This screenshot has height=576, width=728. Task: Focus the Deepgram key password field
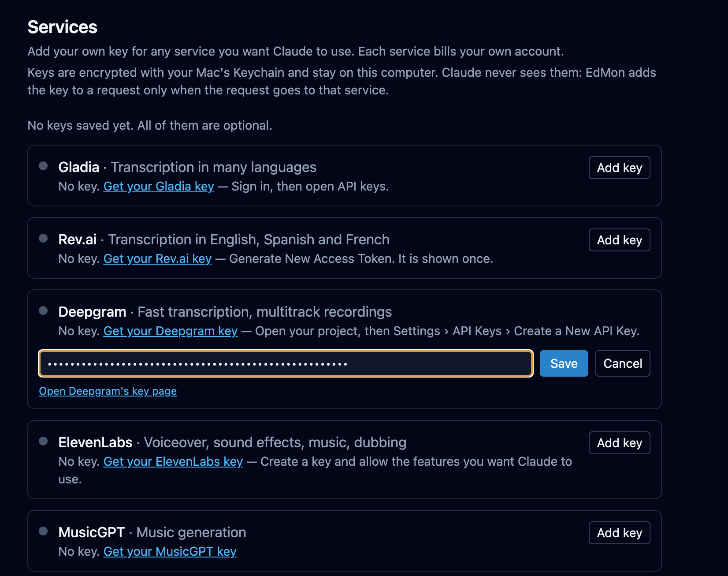click(x=286, y=363)
